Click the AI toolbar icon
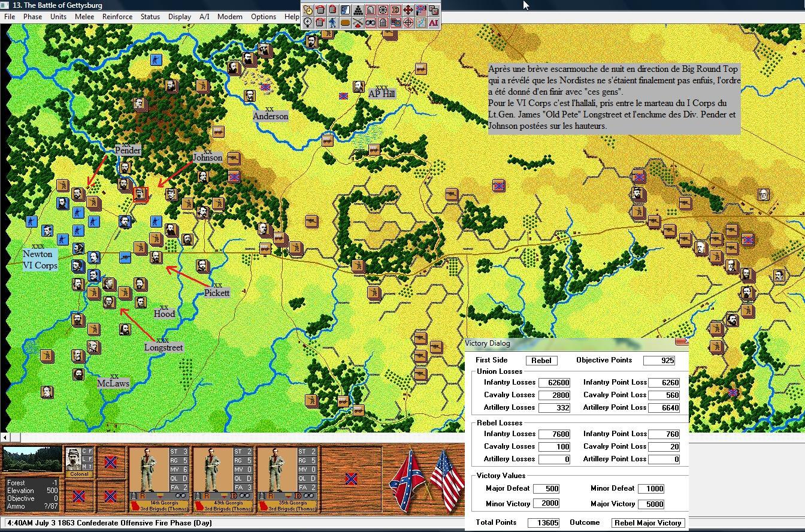Screen dimensions: 805x532 pos(434,23)
